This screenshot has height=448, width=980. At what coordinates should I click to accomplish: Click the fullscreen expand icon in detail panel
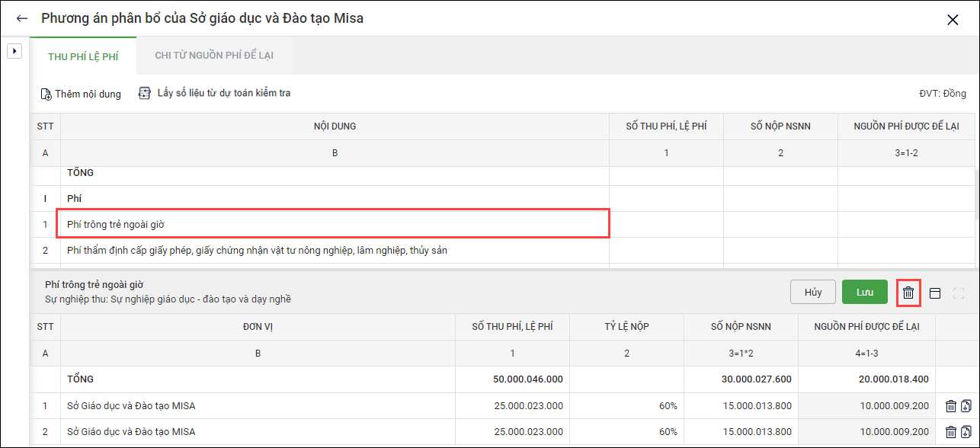tap(959, 293)
